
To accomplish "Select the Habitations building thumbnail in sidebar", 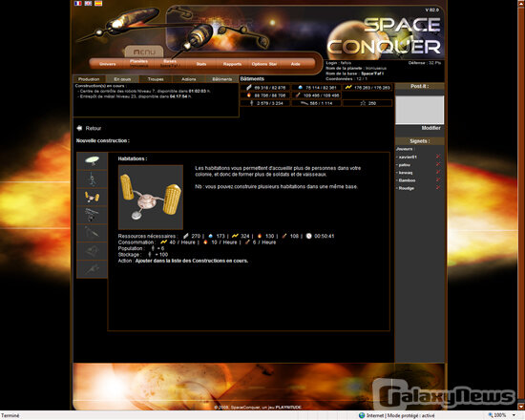I will [x=92, y=197].
